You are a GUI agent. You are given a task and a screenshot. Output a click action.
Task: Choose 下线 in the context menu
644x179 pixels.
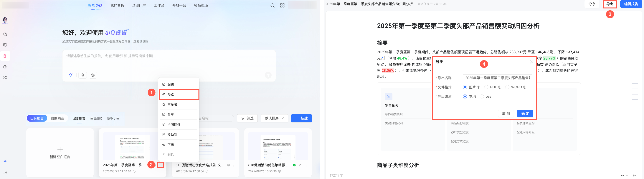[179, 145]
